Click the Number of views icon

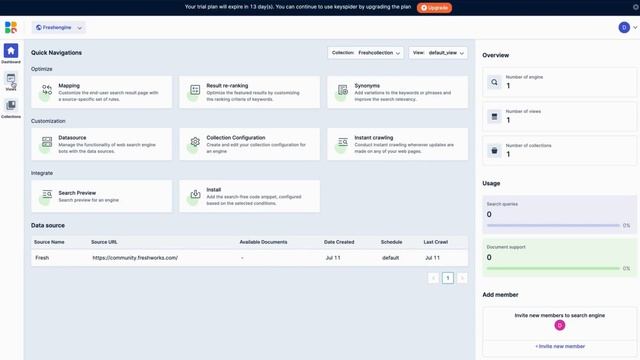[x=494, y=116]
